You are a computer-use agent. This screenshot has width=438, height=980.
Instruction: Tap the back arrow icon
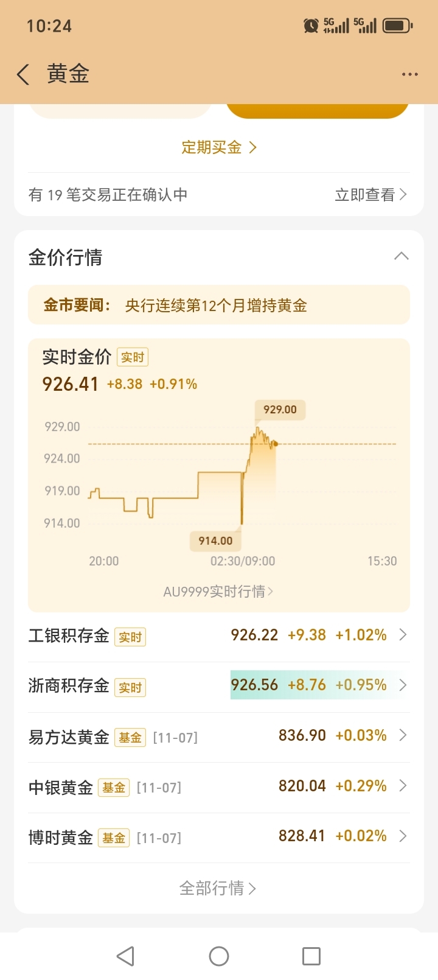pyautogui.click(x=23, y=75)
